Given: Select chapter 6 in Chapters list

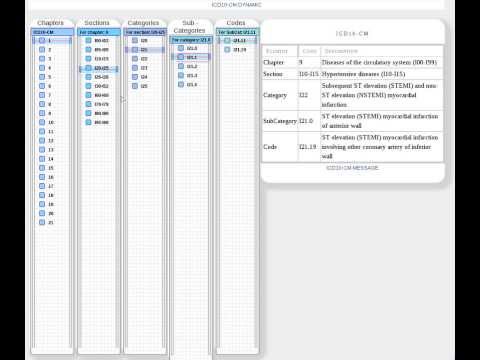Looking at the screenshot, I should 50,86.
